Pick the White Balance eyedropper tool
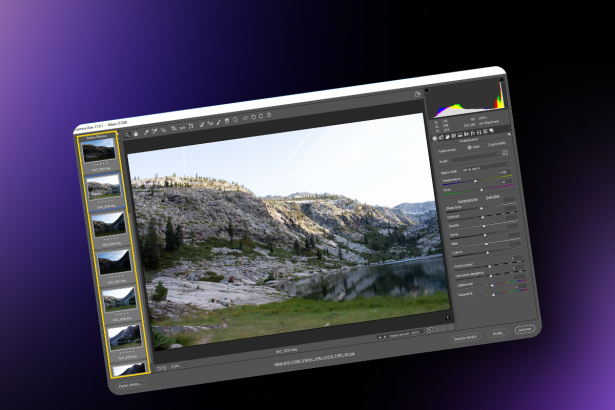The image size is (615, 410). pyautogui.click(x=146, y=132)
